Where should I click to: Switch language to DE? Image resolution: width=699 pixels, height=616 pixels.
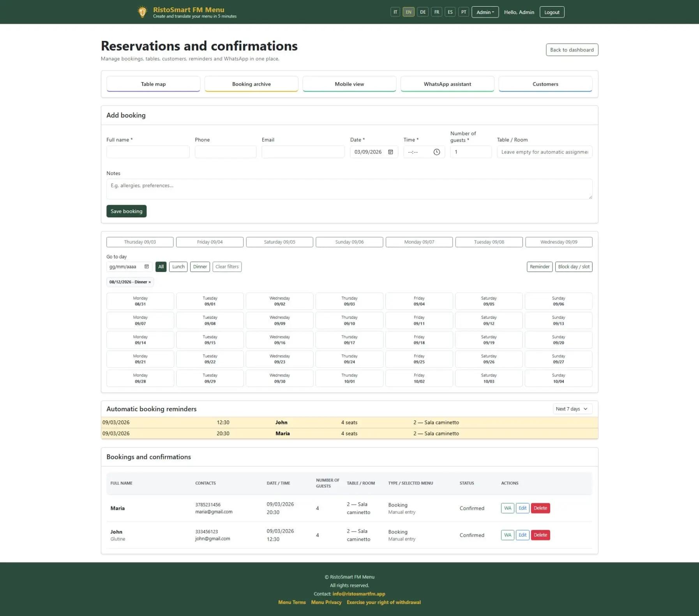pos(423,12)
